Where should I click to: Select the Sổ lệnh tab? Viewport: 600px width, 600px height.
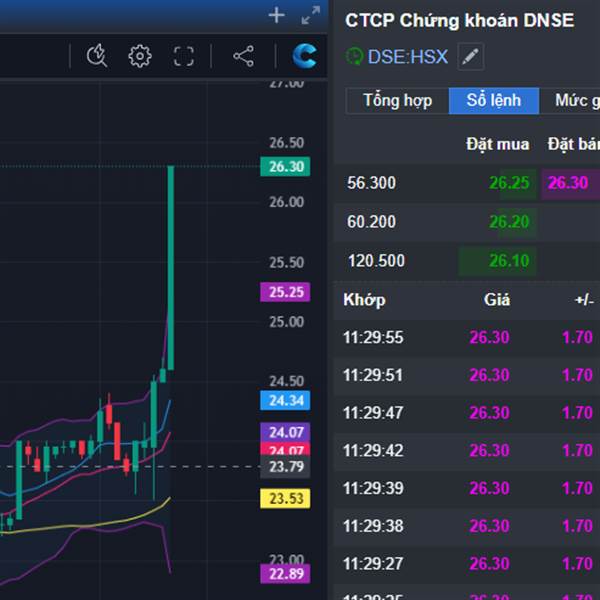[494, 101]
